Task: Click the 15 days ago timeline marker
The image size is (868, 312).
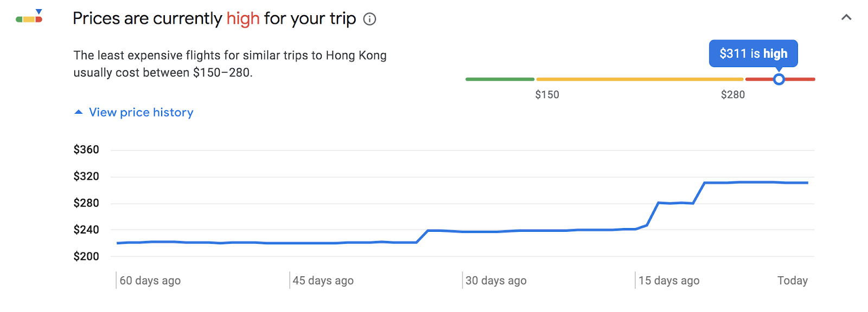Action: [669, 281]
